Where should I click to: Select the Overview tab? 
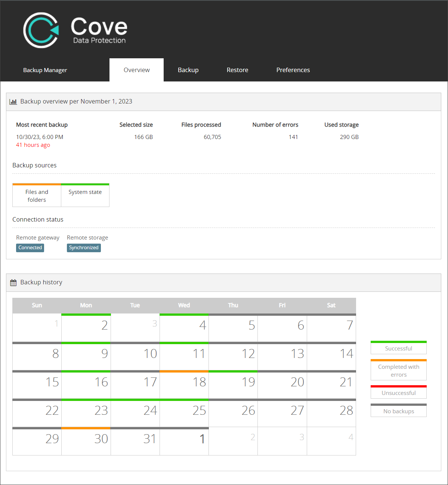click(x=136, y=70)
